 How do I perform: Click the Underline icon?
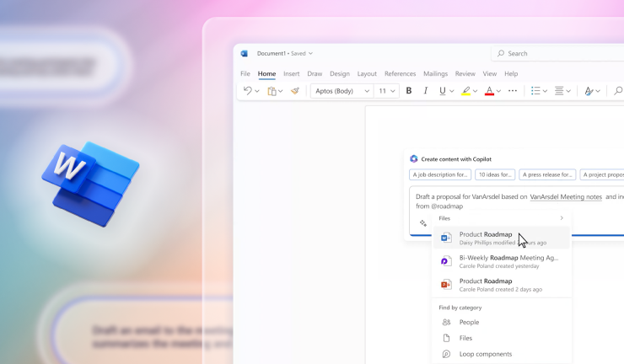coord(443,91)
